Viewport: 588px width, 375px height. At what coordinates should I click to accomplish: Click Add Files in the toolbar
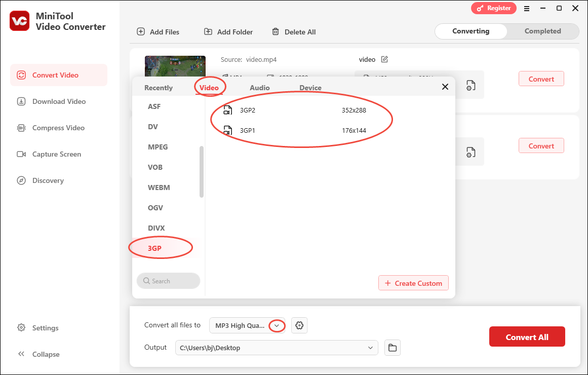[x=158, y=32]
